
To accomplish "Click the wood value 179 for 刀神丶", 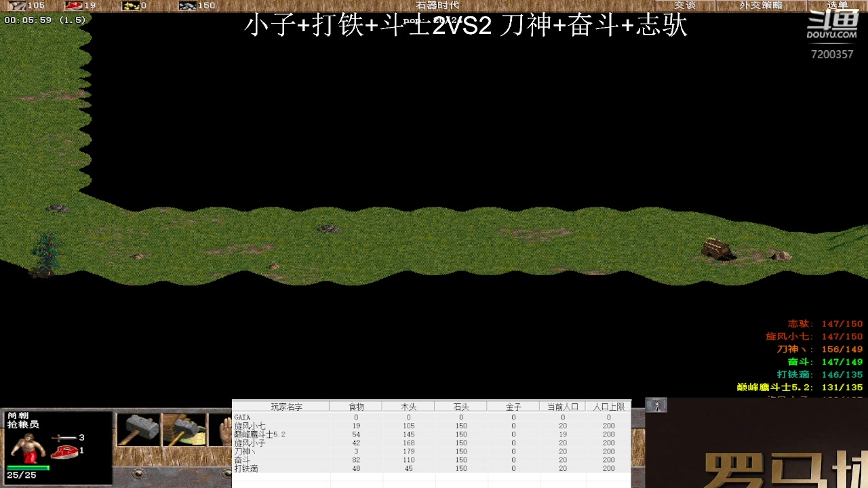I will 408,451.
